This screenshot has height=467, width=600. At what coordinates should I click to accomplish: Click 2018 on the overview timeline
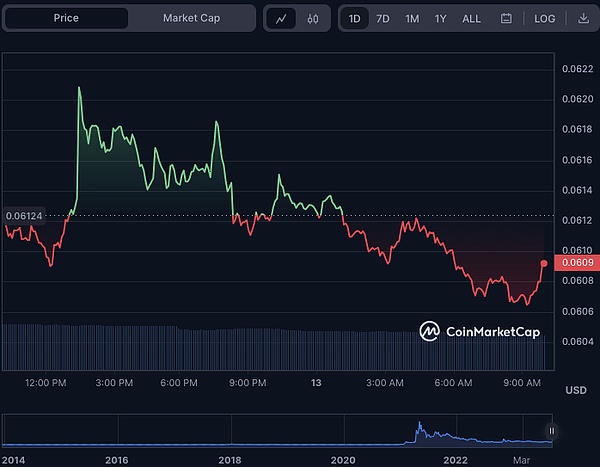230,459
